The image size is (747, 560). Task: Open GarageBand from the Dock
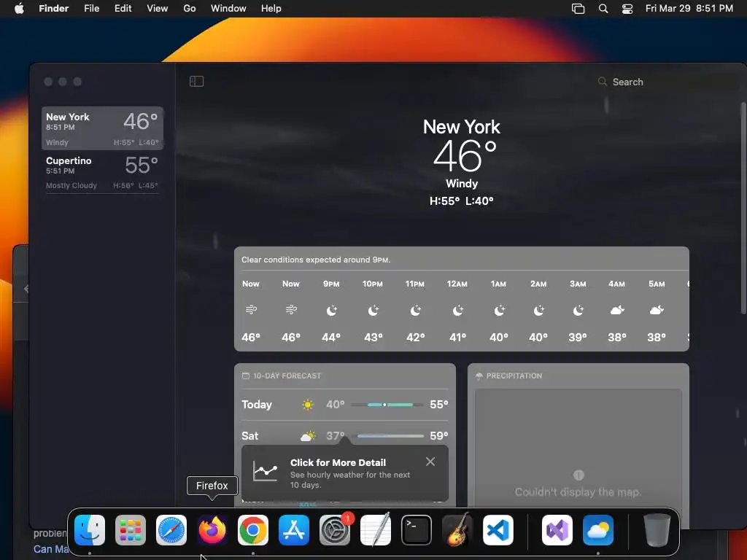457,530
